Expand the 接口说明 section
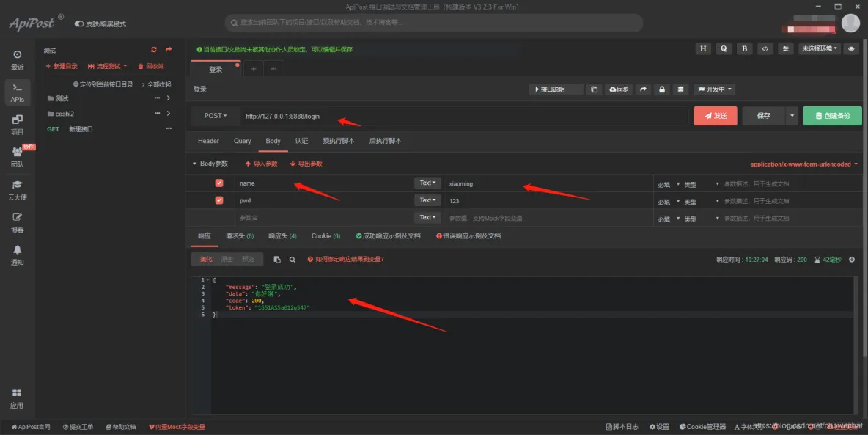 [x=556, y=89]
